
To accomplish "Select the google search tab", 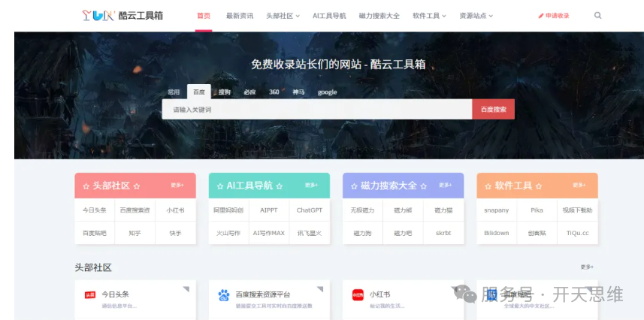I will 328,92.
